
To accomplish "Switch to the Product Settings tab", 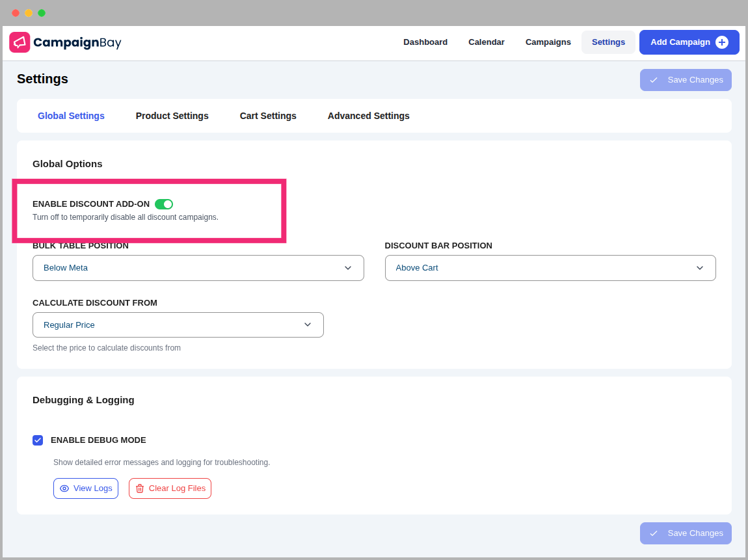I will [172, 116].
